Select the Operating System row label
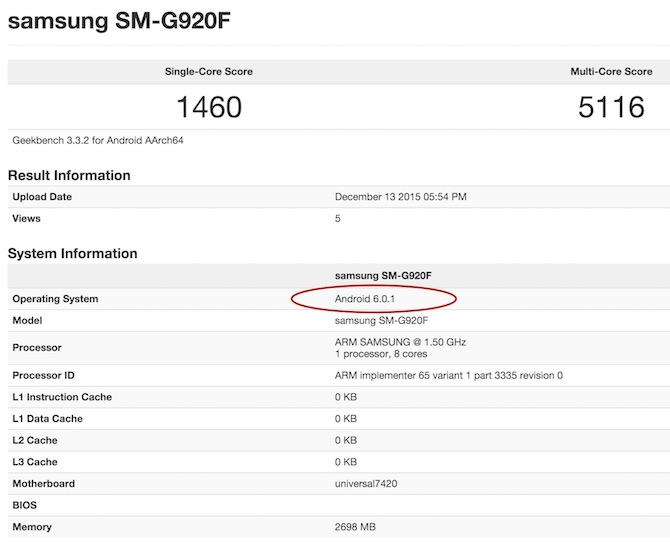The height and width of the screenshot is (542, 670). 55,299
